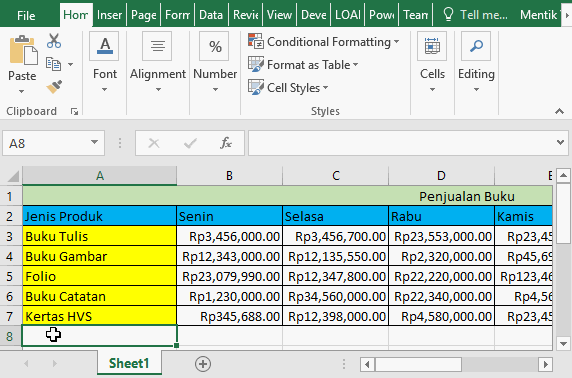Viewport: 572px width, 378px height.
Task: Select cell 'Rp23,079,990.00'
Action: (229, 277)
